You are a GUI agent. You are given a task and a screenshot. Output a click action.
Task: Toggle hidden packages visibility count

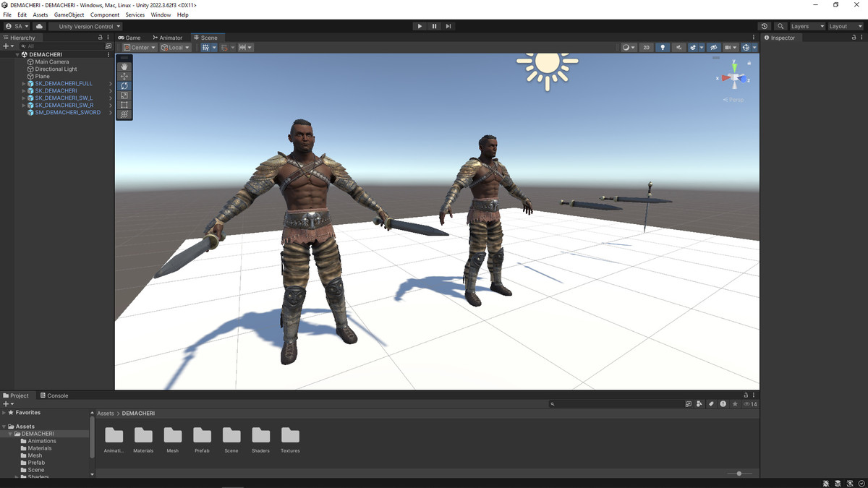(x=751, y=404)
